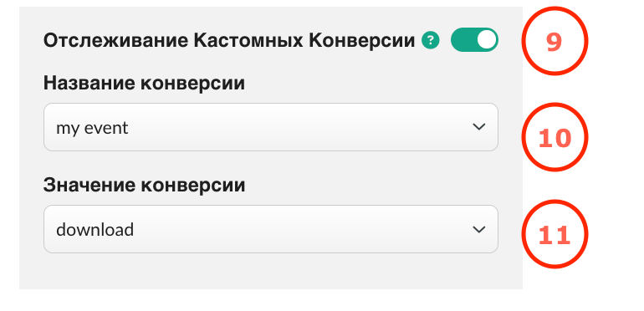The width and height of the screenshot is (644, 311).
Task: Select the 'my event' text in the combo box
Action: 92,128
